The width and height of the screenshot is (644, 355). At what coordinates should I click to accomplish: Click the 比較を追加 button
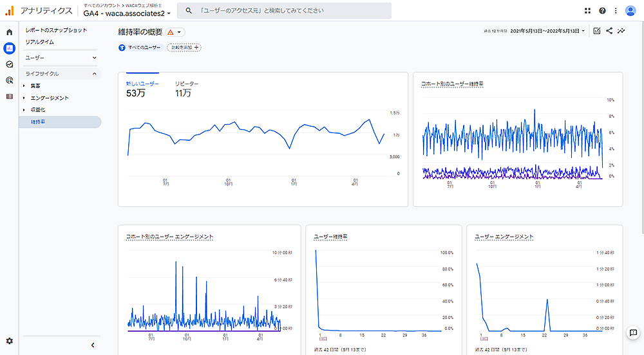(x=184, y=47)
